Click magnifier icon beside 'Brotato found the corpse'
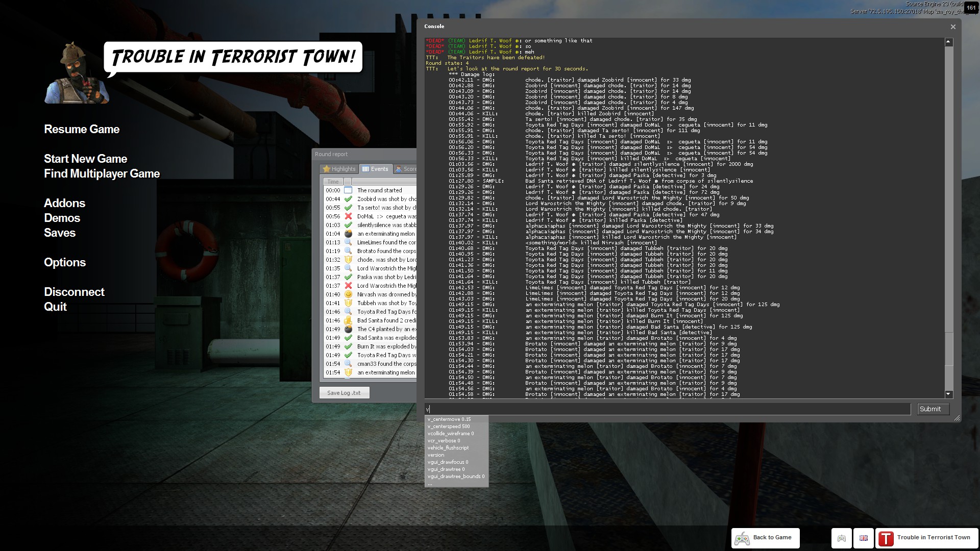980x551 pixels. (348, 251)
